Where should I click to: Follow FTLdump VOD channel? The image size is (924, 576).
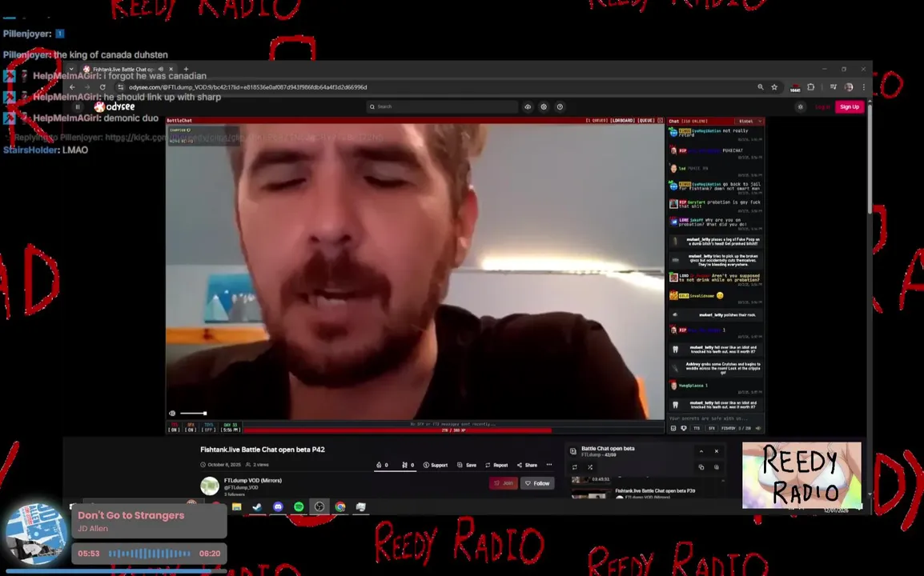click(x=537, y=483)
